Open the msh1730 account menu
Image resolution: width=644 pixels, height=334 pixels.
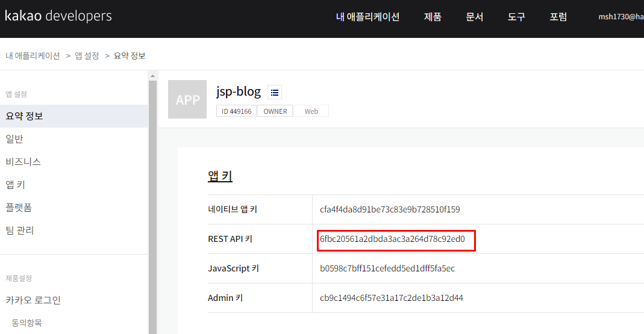621,17
